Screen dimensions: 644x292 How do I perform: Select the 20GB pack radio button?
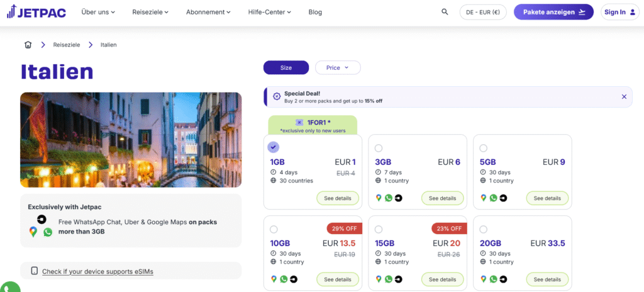(484, 229)
